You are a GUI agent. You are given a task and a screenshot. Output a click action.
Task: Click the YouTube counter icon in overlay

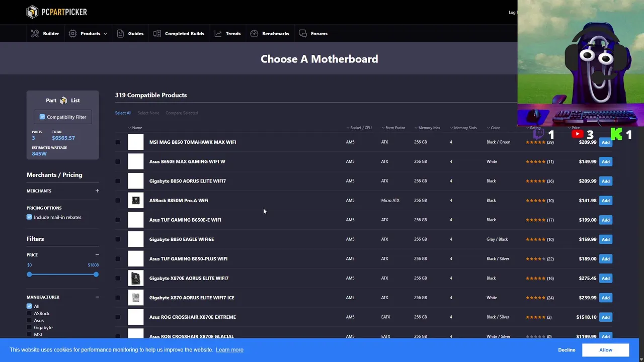coord(577,134)
